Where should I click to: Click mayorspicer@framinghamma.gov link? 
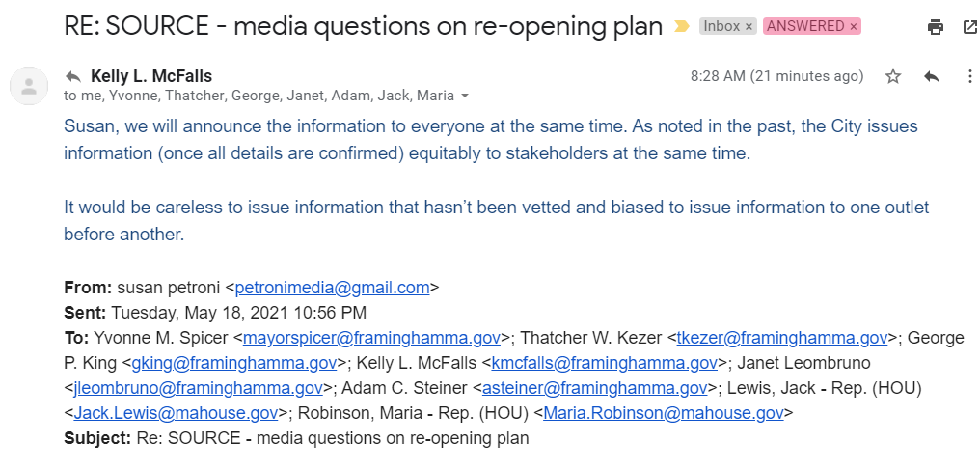click(x=371, y=337)
